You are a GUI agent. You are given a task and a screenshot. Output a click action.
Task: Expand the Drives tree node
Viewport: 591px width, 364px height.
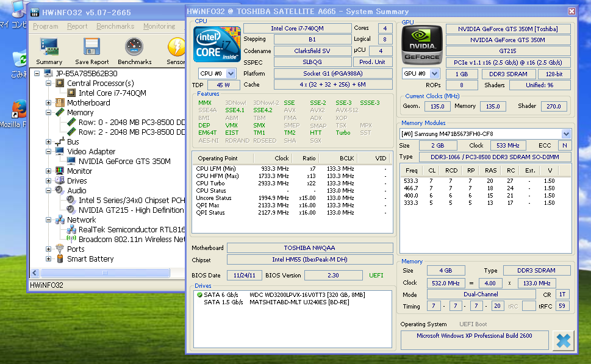[x=49, y=181]
